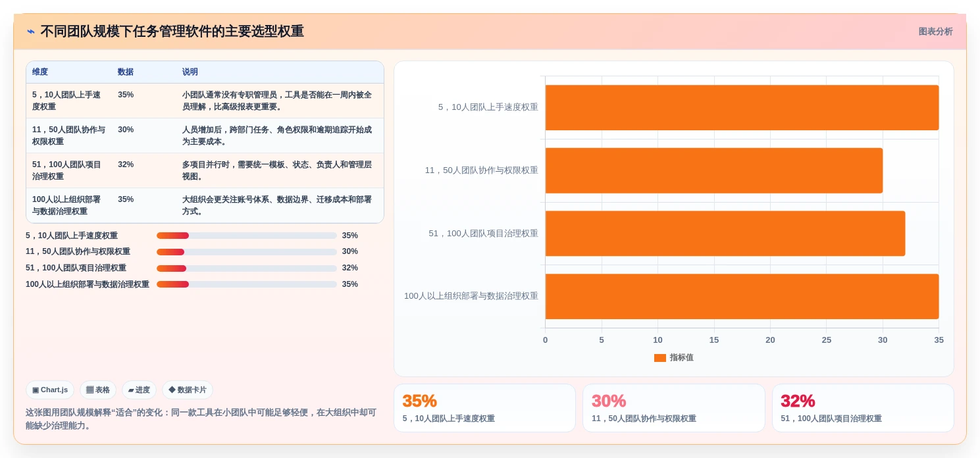980x458 pixels.
Task: Click the 30% data card
Action: click(674, 408)
